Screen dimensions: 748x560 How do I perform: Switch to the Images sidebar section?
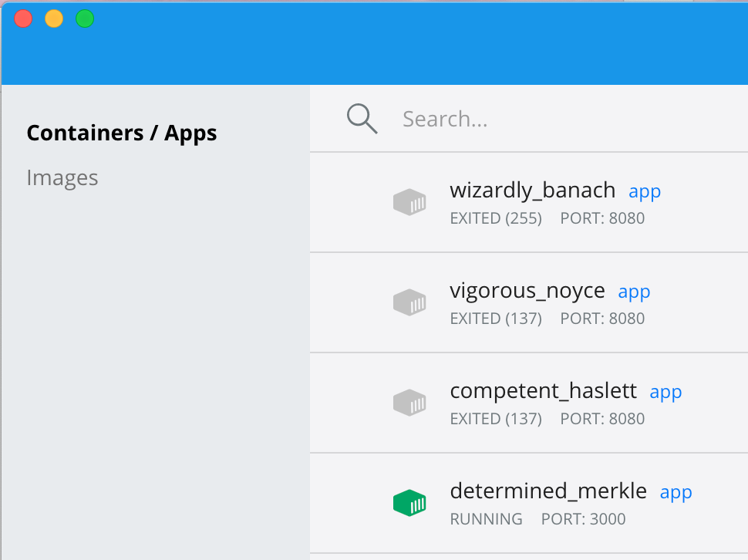[x=62, y=178]
